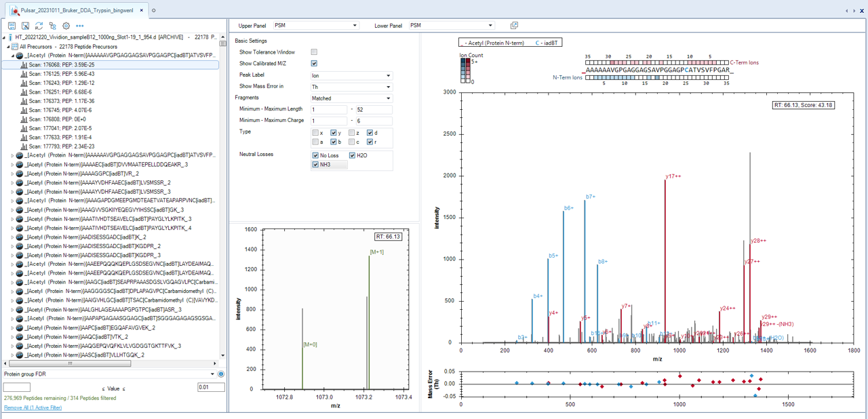This screenshot has height=419, width=868.
Task: Open the Peak Label dropdown
Action: click(351, 75)
